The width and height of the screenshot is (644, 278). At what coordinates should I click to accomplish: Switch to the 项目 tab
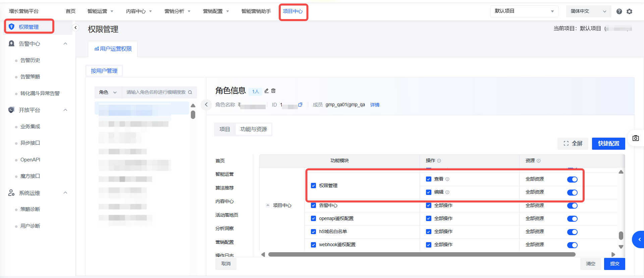point(225,129)
